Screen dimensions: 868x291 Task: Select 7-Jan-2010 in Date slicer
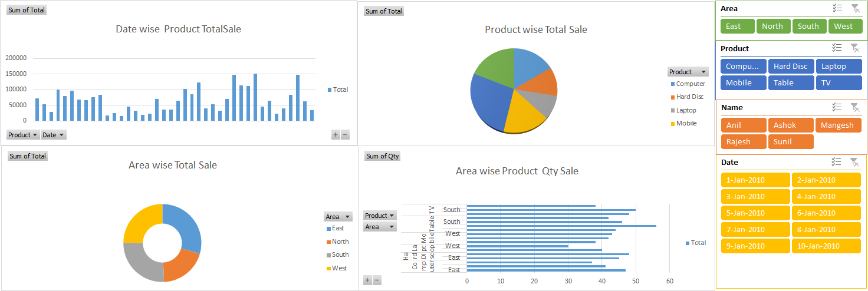coord(755,229)
